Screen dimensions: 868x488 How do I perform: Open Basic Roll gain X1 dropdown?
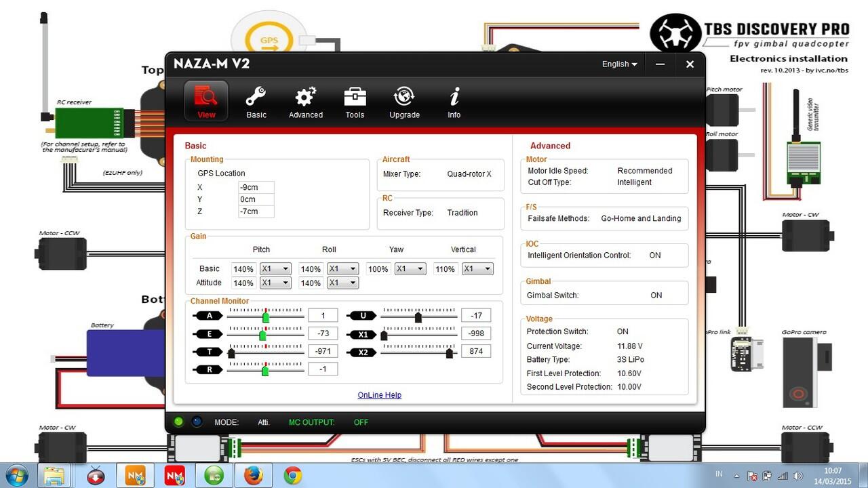pos(342,269)
